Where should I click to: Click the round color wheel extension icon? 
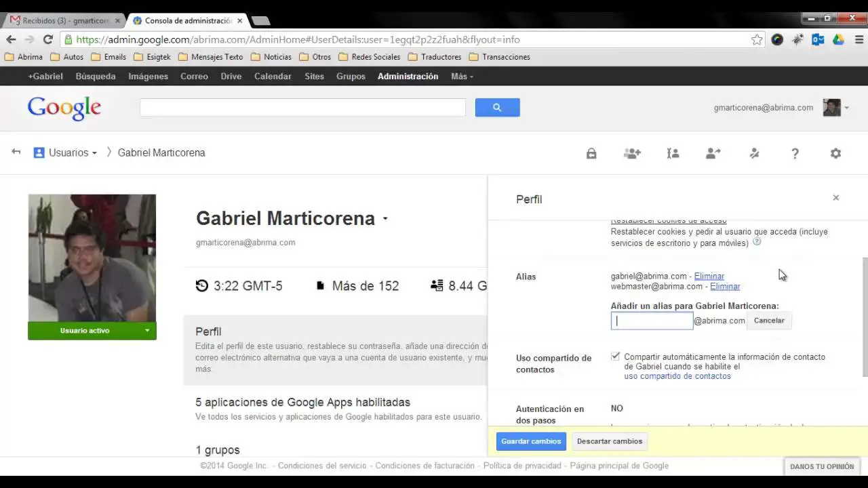click(x=777, y=40)
